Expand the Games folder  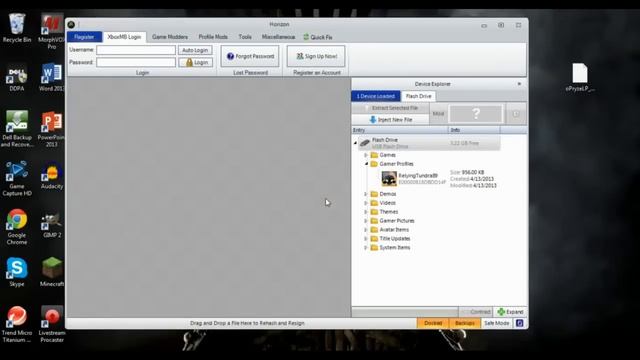366,155
